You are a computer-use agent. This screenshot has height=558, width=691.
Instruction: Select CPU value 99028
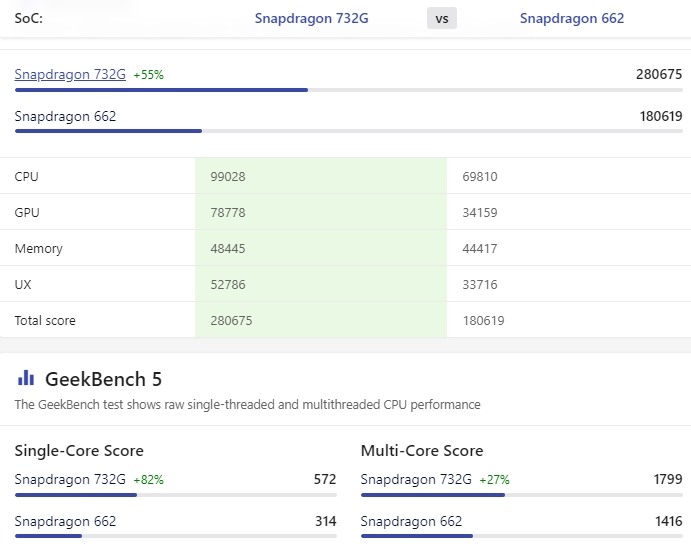227,176
